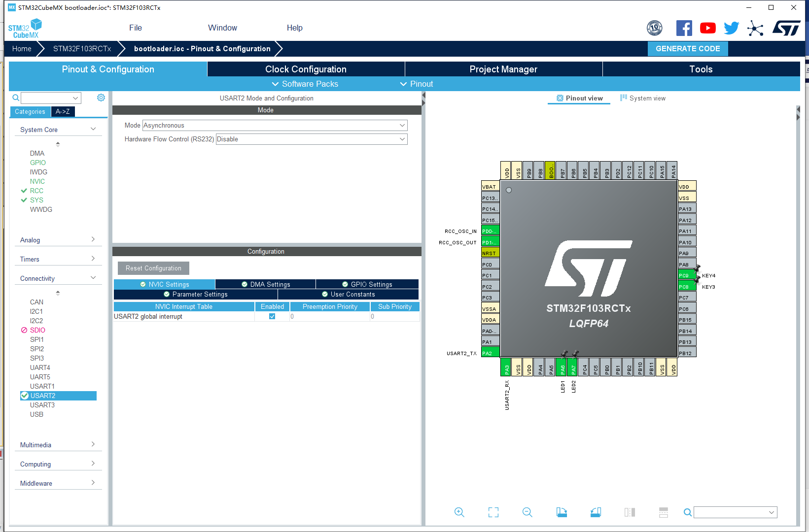Click the ST logo icon
The image size is (809, 532).
pos(786,28)
